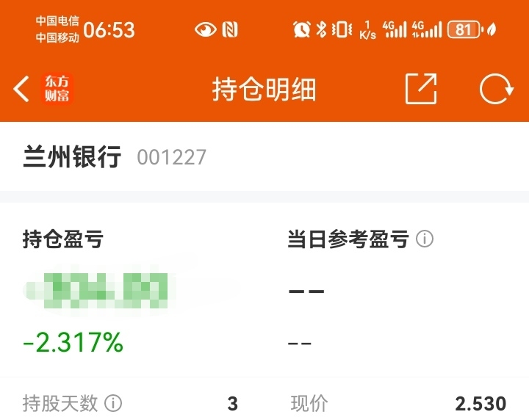
Task: Tap the 持股天数 value 3
Action: 232,404
